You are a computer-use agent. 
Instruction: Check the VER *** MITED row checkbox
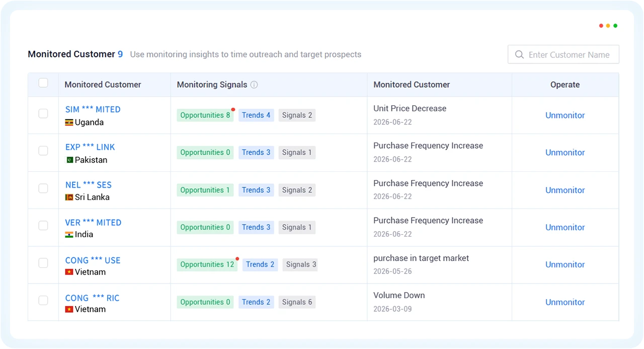(x=43, y=226)
